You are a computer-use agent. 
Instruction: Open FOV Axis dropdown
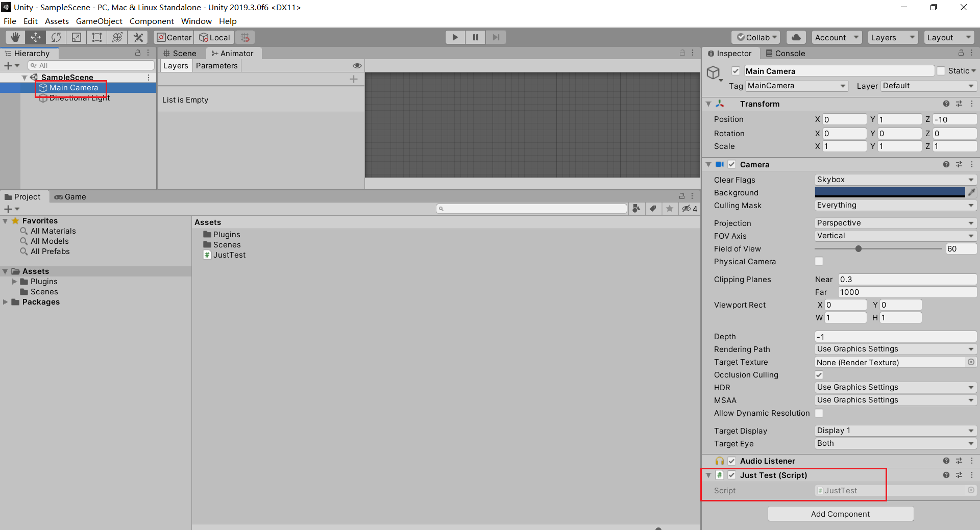point(895,236)
